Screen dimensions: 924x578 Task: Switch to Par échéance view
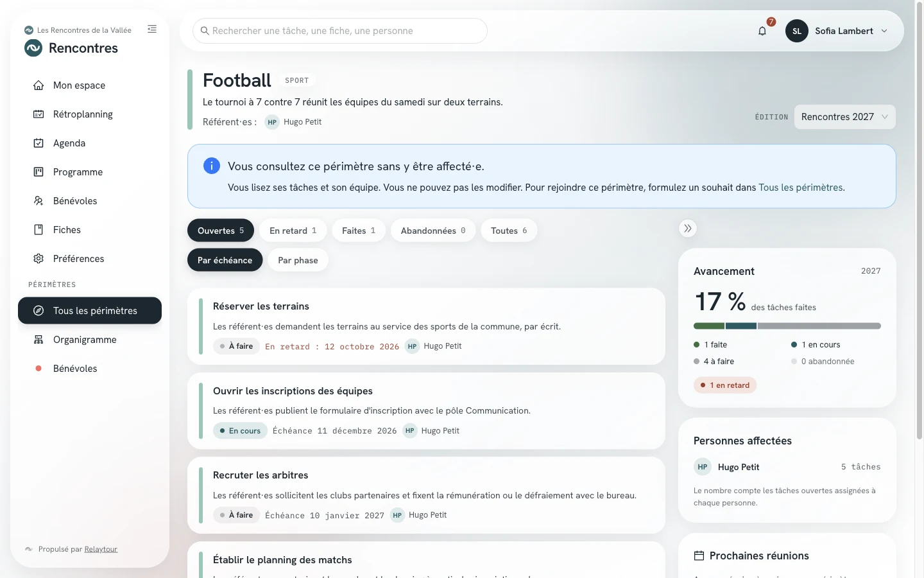pyautogui.click(x=225, y=260)
